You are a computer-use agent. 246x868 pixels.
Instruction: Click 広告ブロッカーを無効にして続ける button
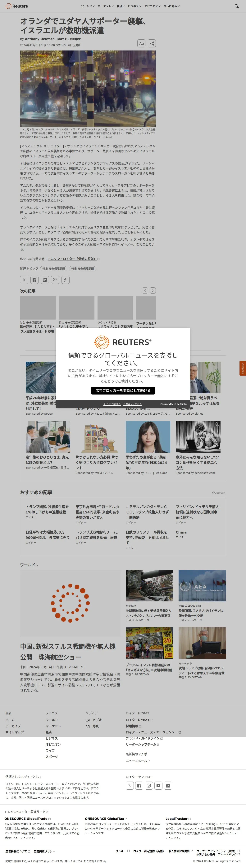coord(123,390)
